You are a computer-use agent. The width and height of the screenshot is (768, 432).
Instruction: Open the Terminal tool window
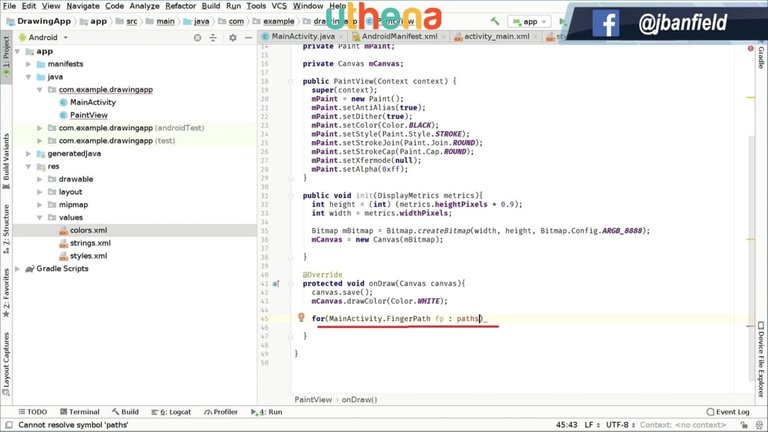[x=78, y=412]
